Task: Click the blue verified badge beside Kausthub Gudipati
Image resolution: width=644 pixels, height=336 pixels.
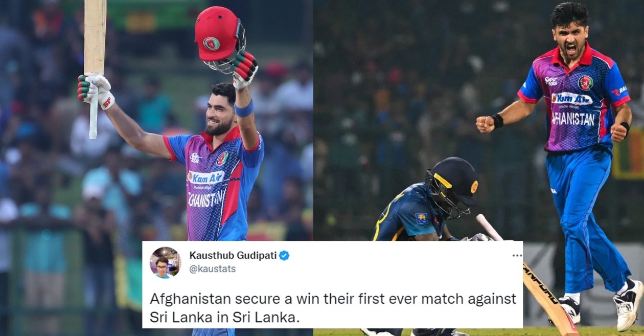Action: [x=284, y=255]
